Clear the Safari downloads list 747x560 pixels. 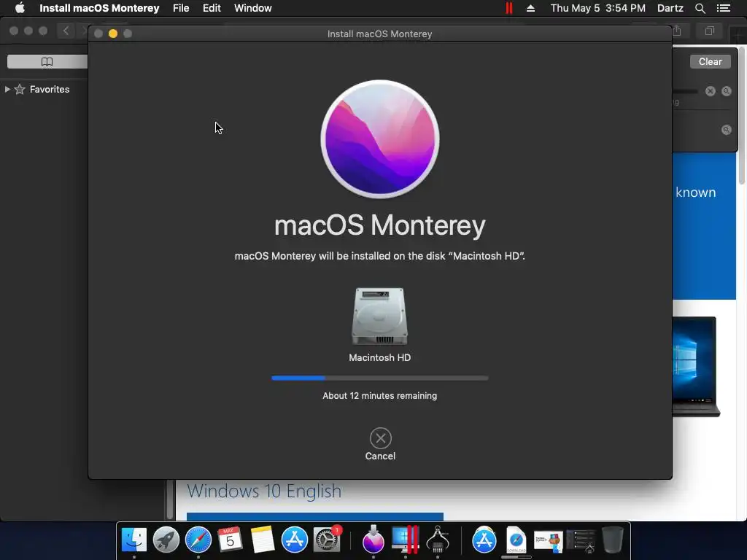[x=710, y=61]
